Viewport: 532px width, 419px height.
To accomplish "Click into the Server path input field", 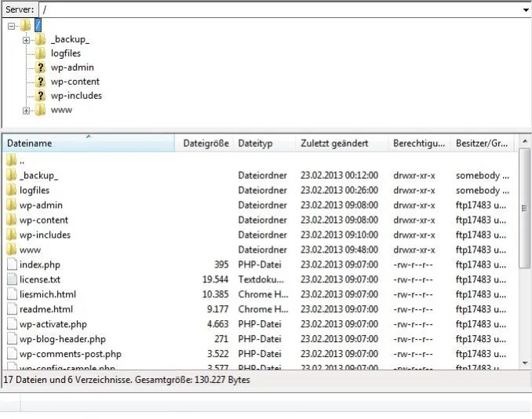I will (280, 10).
